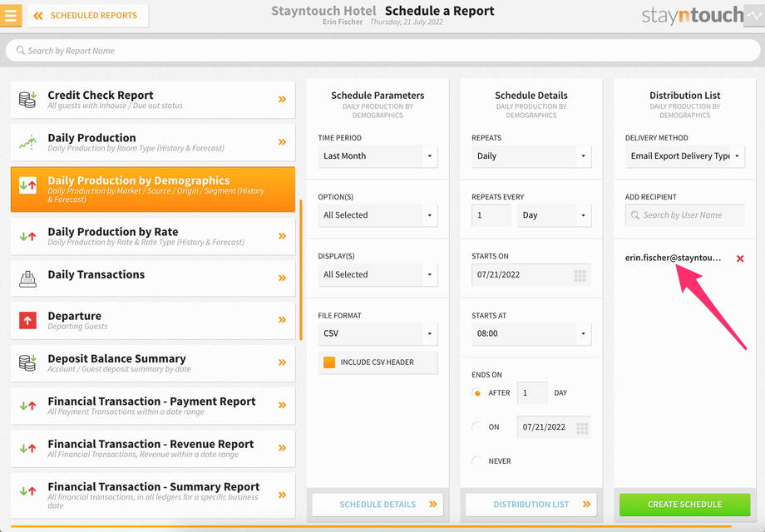The height and width of the screenshot is (532, 765).
Task: Open the Repeats Every Day unit dropdown
Action: [555, 215]
